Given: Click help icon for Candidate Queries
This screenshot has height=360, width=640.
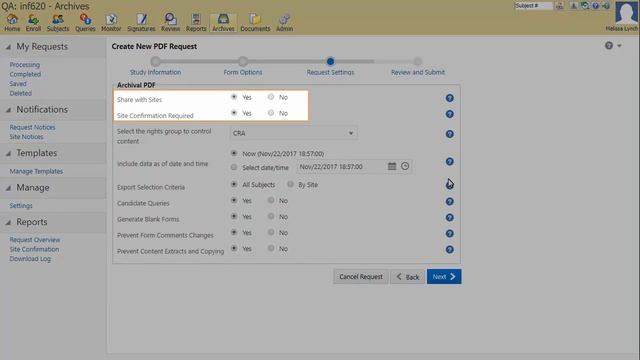Looking at the screenshot, I should [x=449, y=201].
